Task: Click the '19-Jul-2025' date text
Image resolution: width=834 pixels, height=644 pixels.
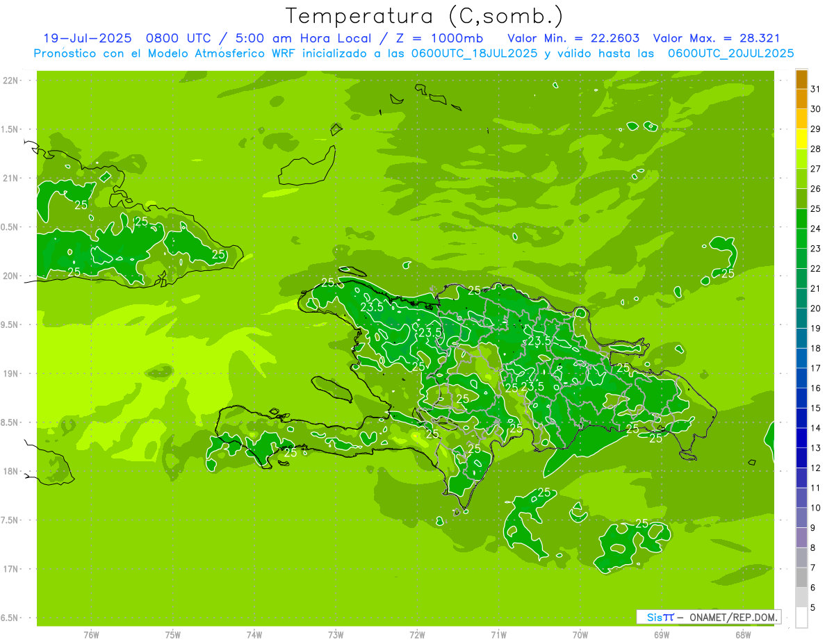Action: tap(87, 38)
